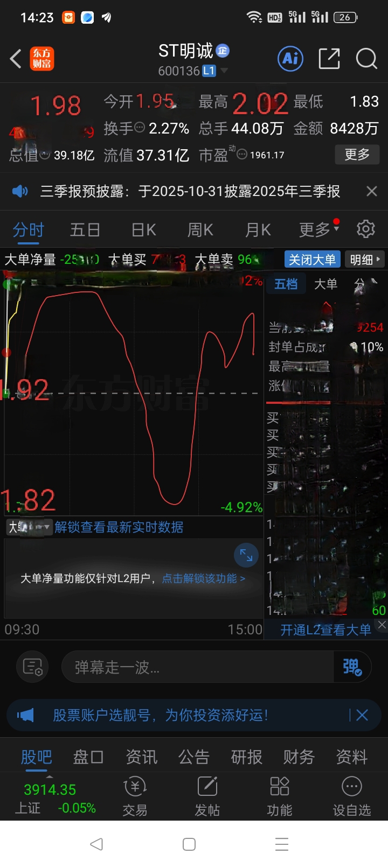Tap the verified badge beside ST明诚
The width and height of the screenshot is (388, 868).
[223, 51]
